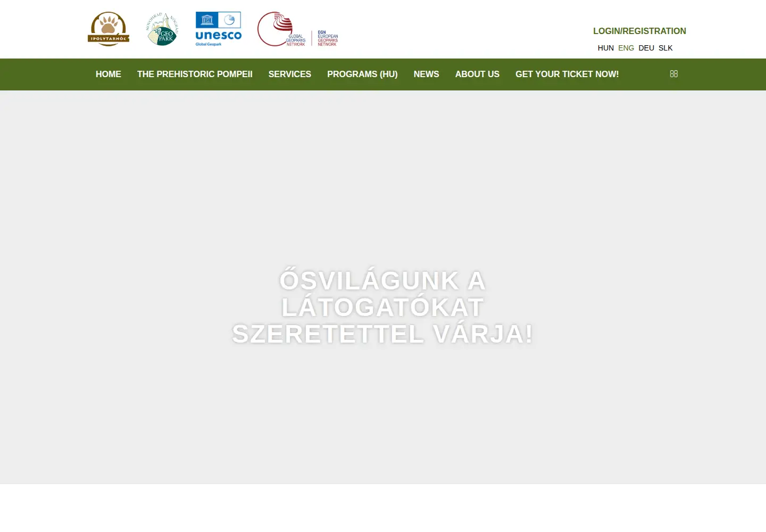Switch language to HUN
766x532 pixels.
(606, 48)
